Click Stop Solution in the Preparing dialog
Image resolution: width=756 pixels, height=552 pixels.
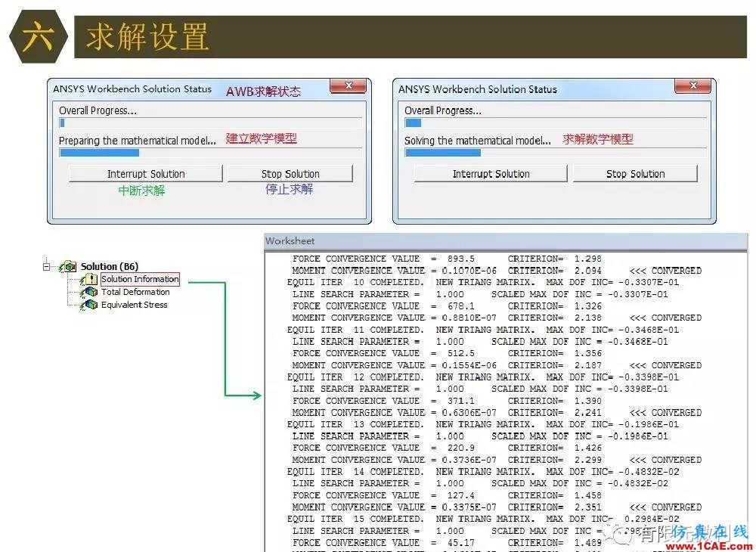click(x=290, y=174)
